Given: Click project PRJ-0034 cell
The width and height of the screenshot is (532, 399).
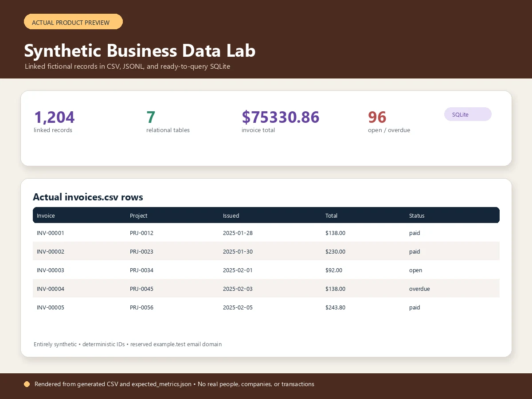Looking at the screenshot, I should (141, 270).
